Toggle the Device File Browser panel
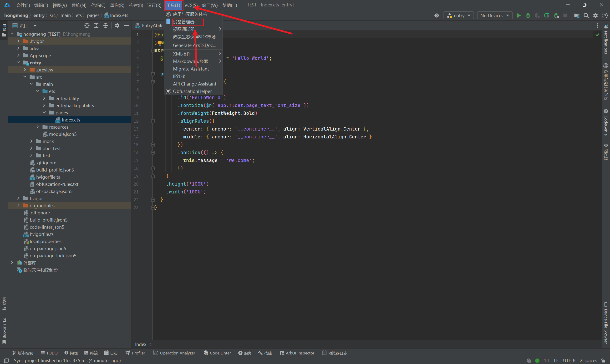The width and height of the screenshot is (610, 364). point(606,323)
